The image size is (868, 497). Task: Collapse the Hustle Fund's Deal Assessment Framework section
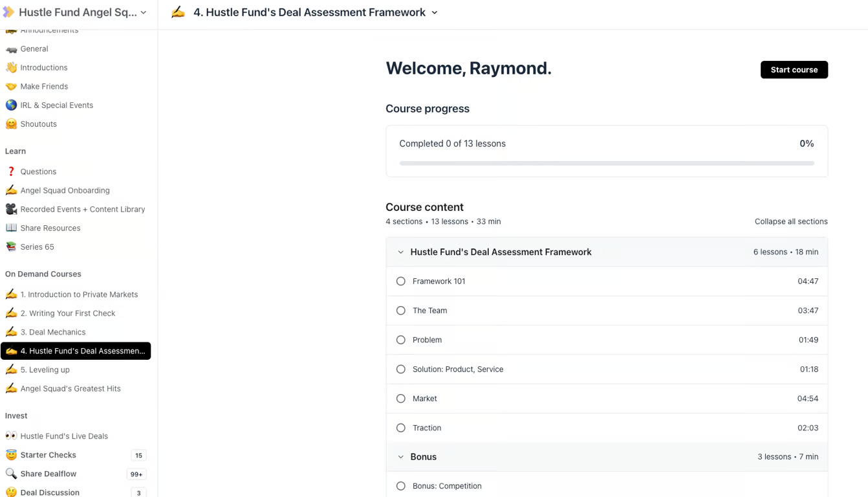click(400, 252)
